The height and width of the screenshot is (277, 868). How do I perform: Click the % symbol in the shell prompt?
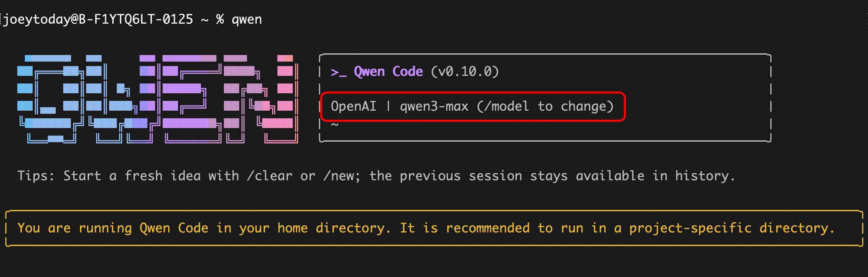pyautogui.click(x=220, y=19)
